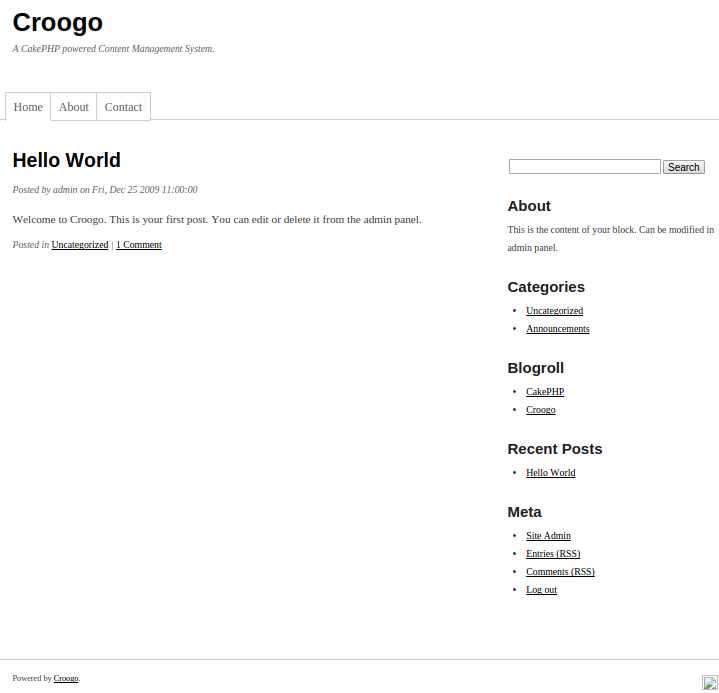This screenshot has width=719, height=693.
Task: Open Hello World under Recent Posts
Action: 551,473
